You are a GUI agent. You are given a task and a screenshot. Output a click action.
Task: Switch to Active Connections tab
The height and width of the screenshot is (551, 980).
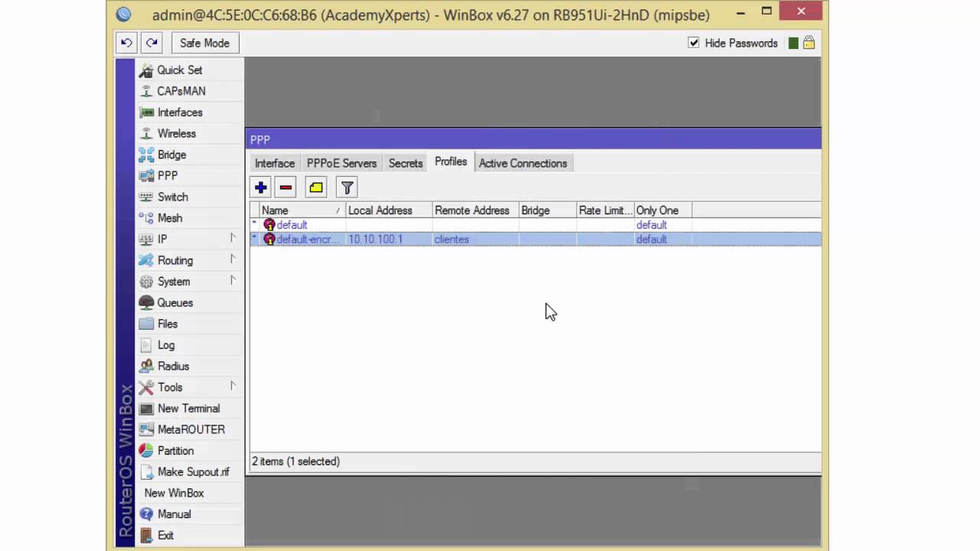[523, 163]
